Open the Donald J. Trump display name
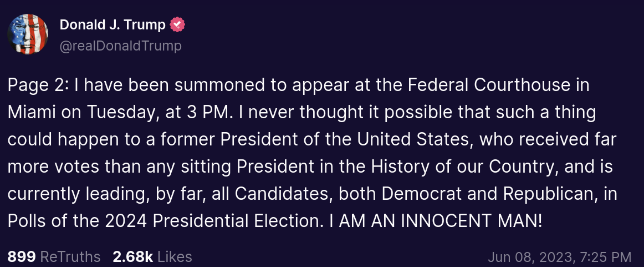This screenshot has width=644, height=267. [x=113, y=24]
